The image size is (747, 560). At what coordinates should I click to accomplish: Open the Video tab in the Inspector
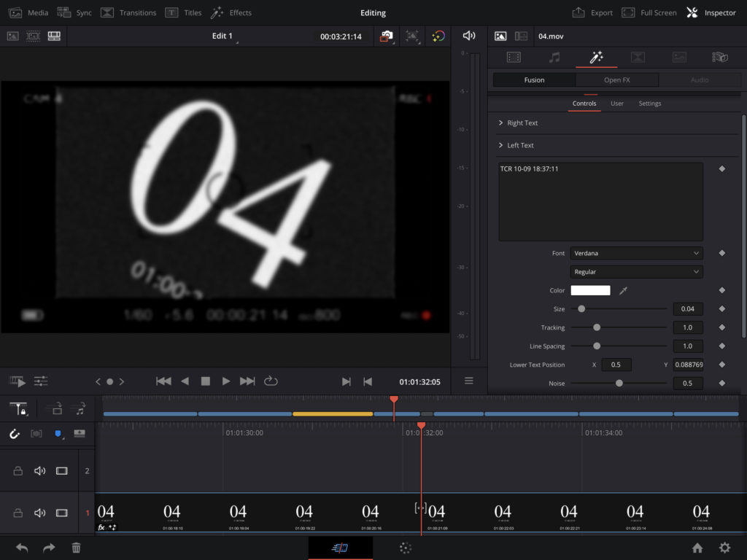coord(514,58)
